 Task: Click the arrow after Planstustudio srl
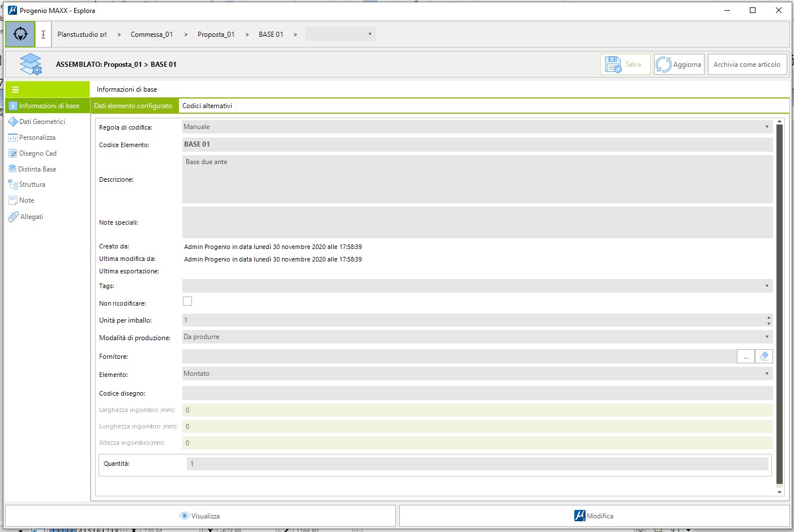click(x=119, y=35)
